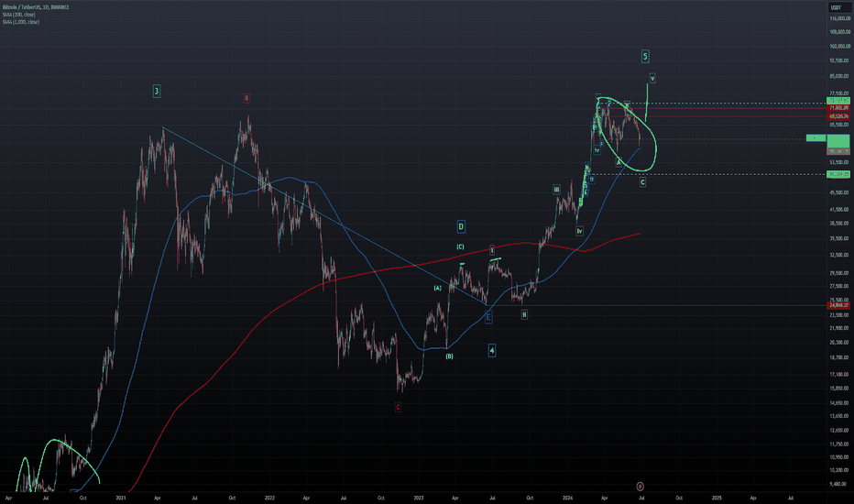This screenshot has height=504, width=854.
Task: Select the boxed wave label 5
Action: [645, 56]
